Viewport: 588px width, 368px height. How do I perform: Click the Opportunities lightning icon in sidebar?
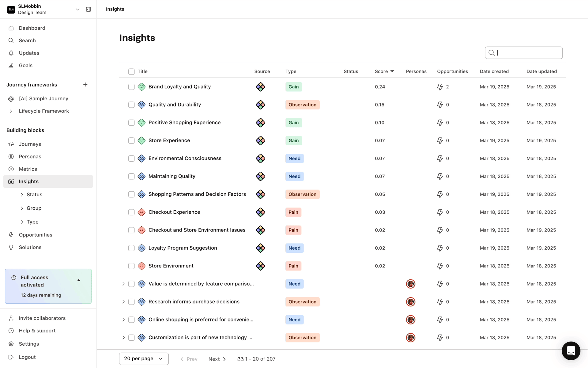[x=11, y=235]
